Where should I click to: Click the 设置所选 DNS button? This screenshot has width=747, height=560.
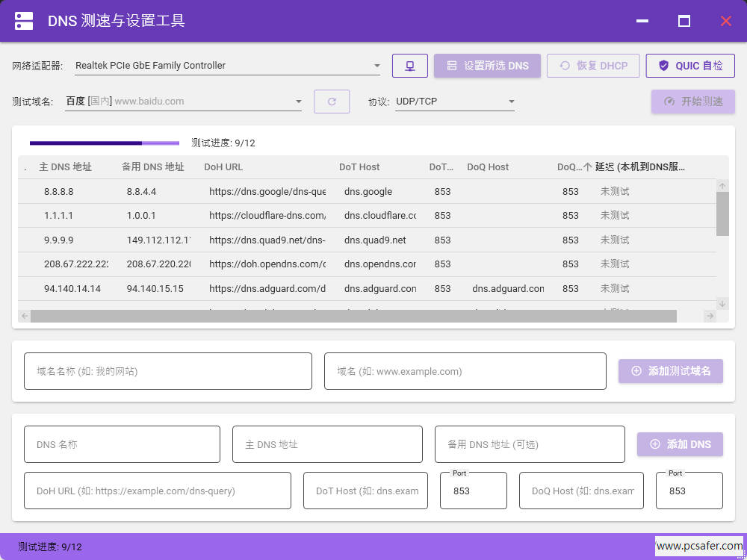point(487,66)
